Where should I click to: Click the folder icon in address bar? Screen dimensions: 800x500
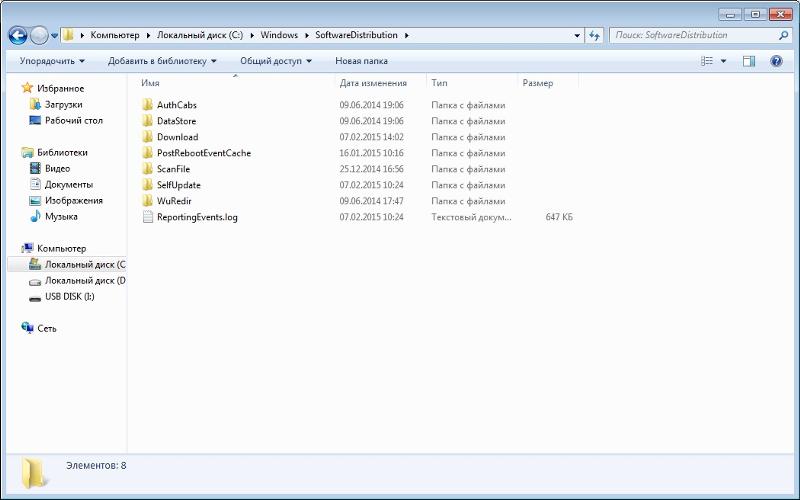68,35
